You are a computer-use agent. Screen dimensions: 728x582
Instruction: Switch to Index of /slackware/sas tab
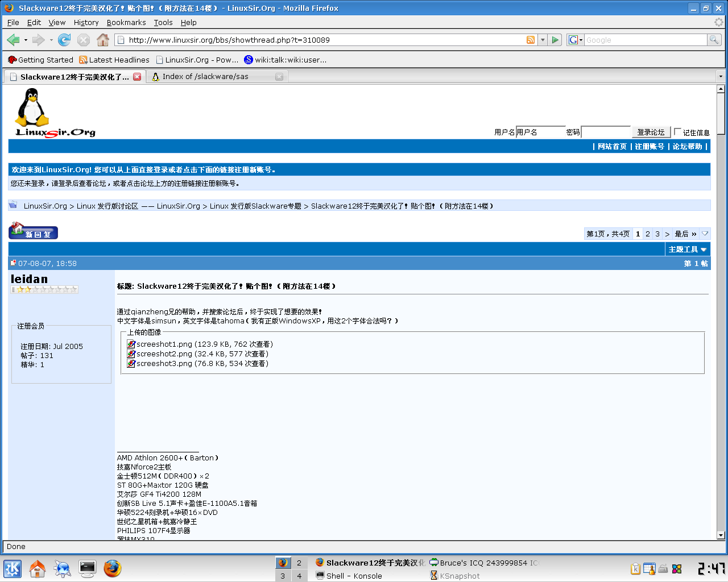(x=217, y=77)
